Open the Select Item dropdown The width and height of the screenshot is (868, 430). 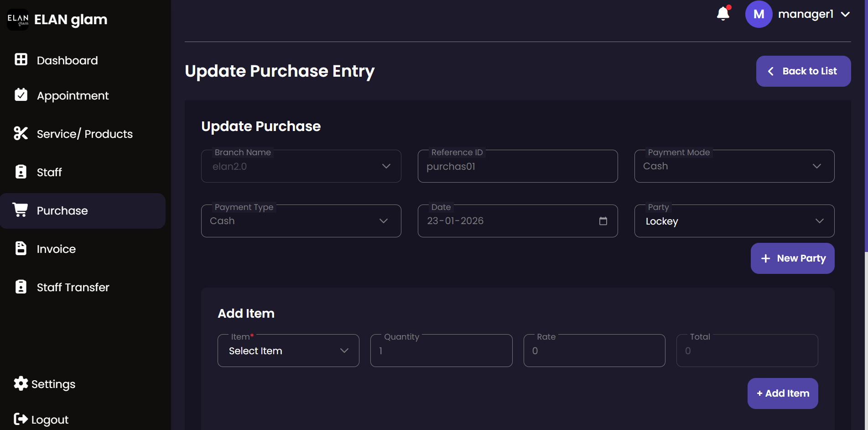(x=288, y=351)
